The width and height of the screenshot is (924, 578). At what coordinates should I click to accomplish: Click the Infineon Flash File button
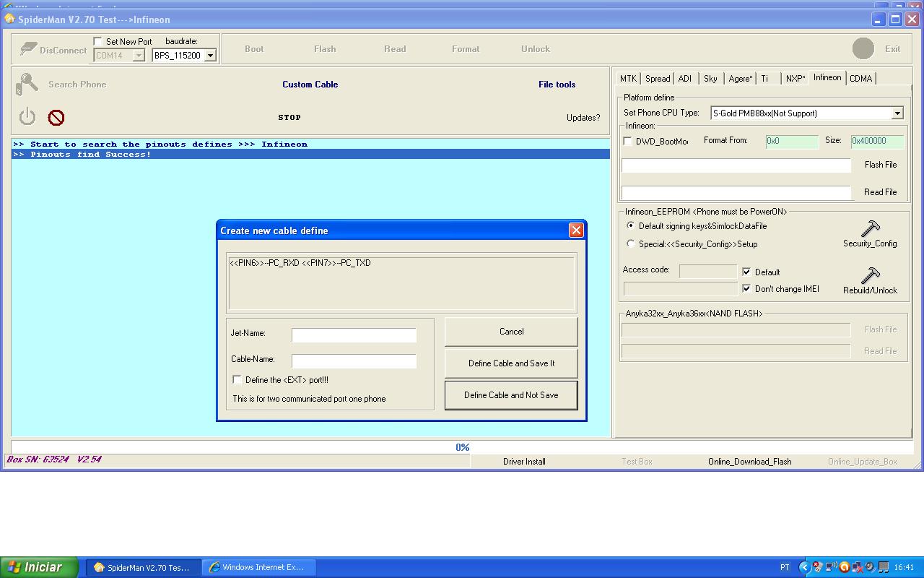coord(881,165)
